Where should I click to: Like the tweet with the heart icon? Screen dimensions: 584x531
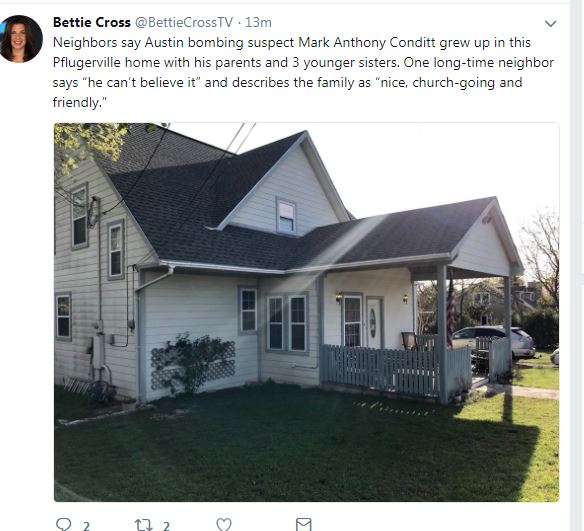[x=224, y=525]
